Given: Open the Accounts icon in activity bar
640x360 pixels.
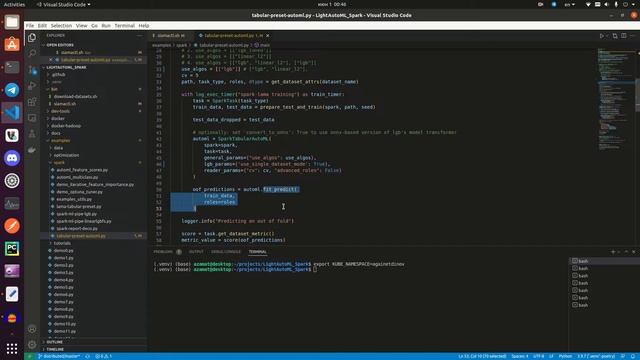Looking at the screenshot, I should (x=32, y=329).
